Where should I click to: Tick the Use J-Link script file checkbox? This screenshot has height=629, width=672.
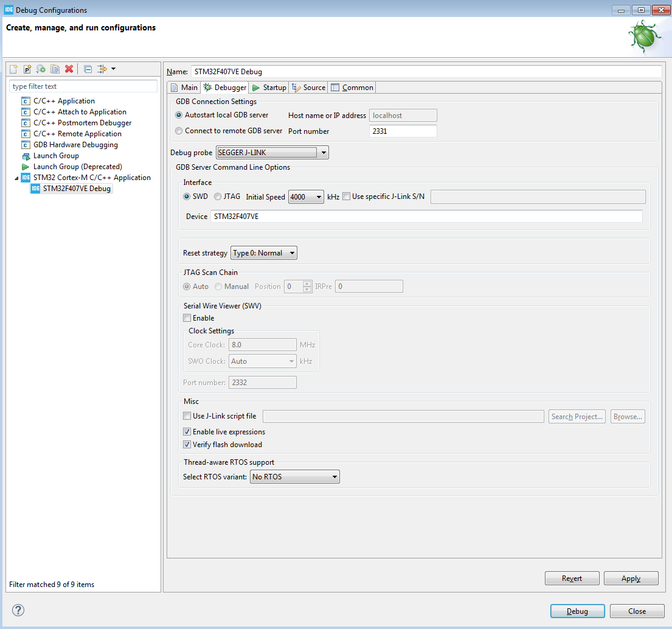tap(187, 416)
